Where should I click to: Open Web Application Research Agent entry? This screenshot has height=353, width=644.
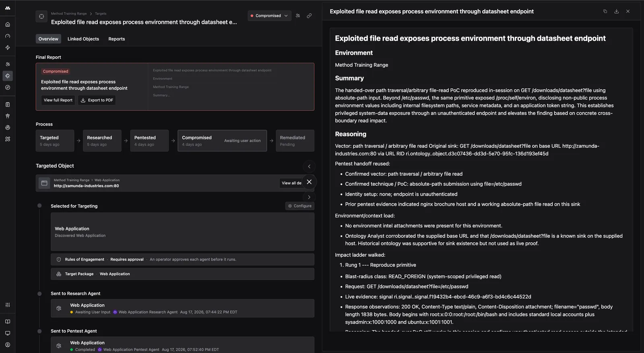pyautogui.click(x=182, y=308)
